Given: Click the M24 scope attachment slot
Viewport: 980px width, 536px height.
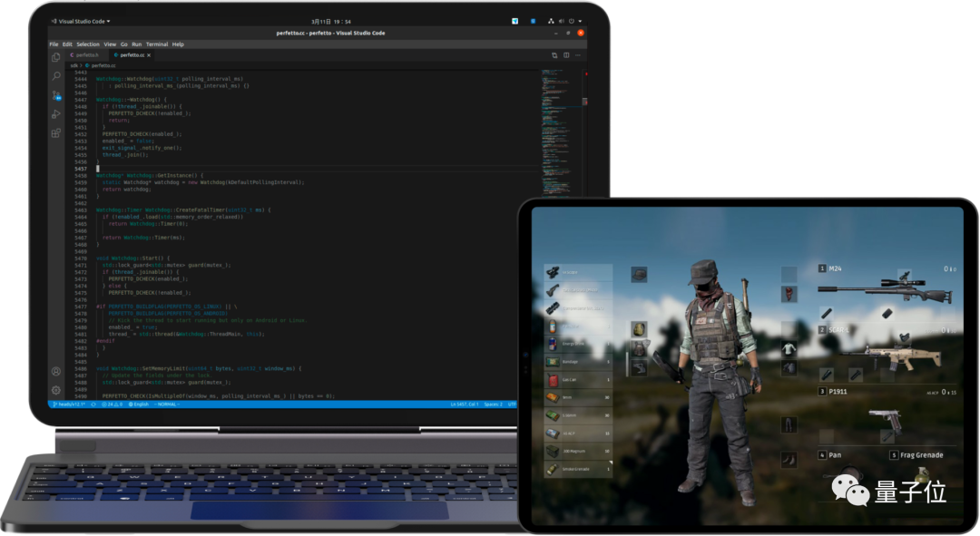Looking at the screenshot, I should tap(905, 275).
